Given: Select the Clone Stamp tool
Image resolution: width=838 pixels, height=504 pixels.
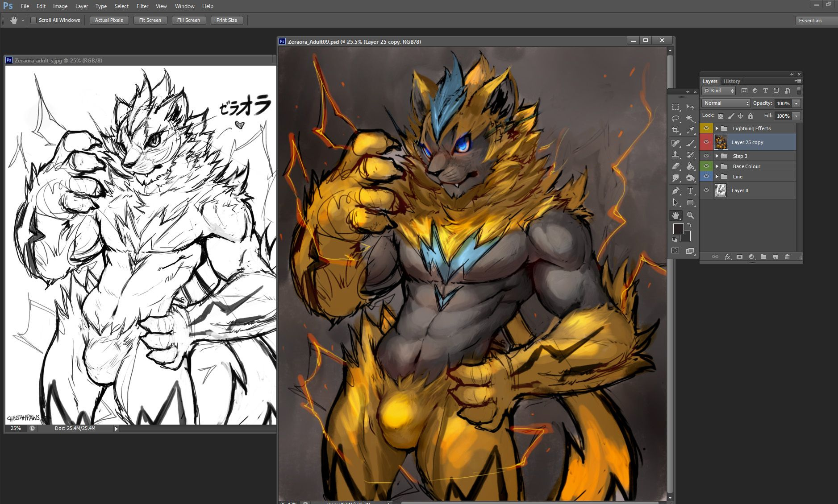Looking at the screenshot, I should tap(675, 155).
